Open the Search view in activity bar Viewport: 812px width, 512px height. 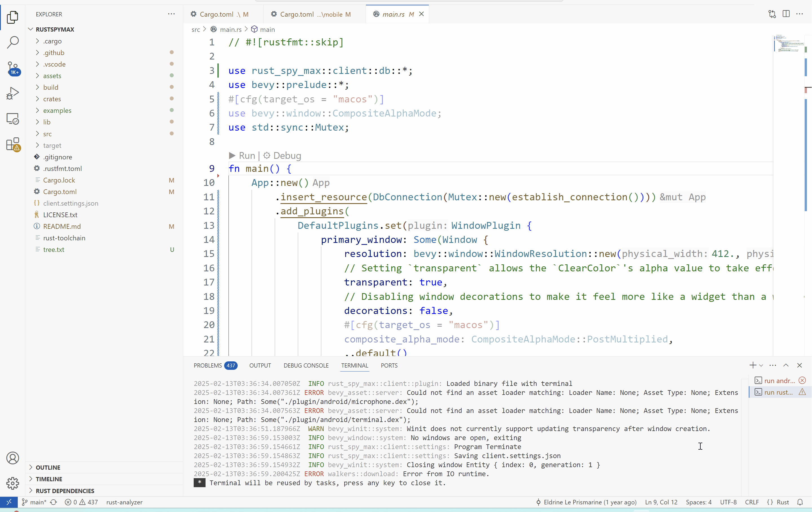pyautogui.click(x=12, y=43)
